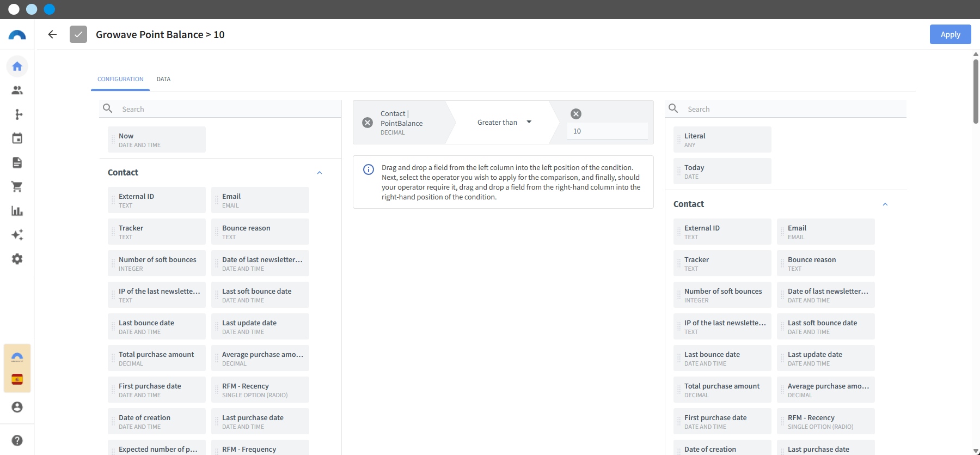The height and width of the screenshot is (455, 980).
Task: Select Total purchase amount in left column
Action: coord(157,358)
